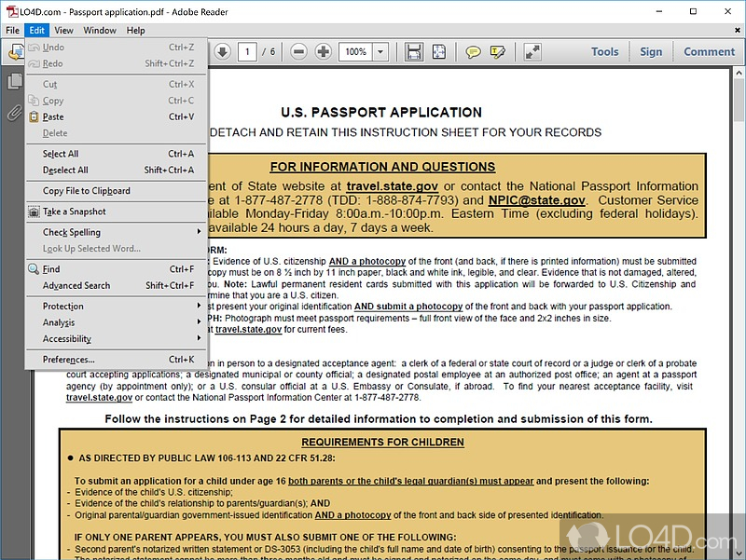Choose Select All from Edit menu
Viewport: 746px width, 560px height.
(117, 154)
